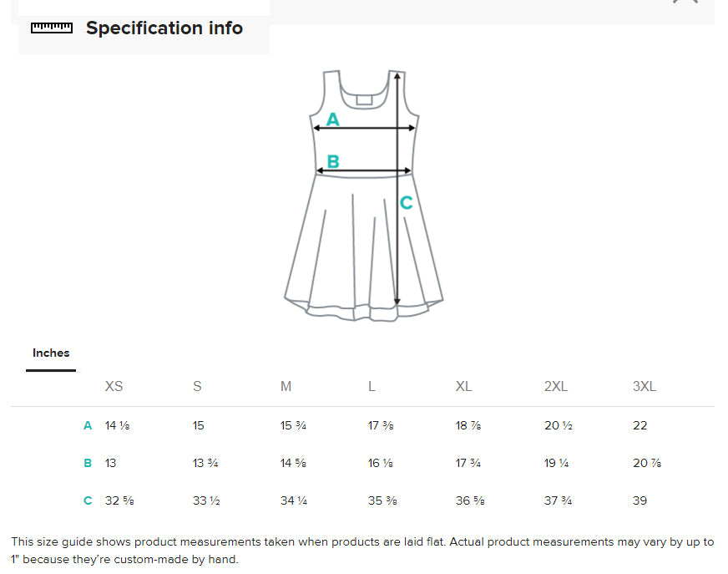Click the teal C row label in table
728x574 pixels.
point(88,500)
